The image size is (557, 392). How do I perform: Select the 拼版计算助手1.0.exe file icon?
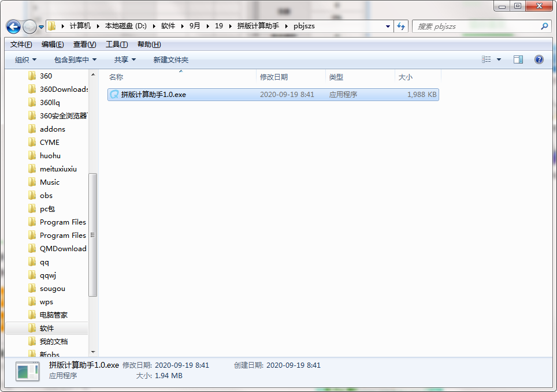[x=114, y=95]
